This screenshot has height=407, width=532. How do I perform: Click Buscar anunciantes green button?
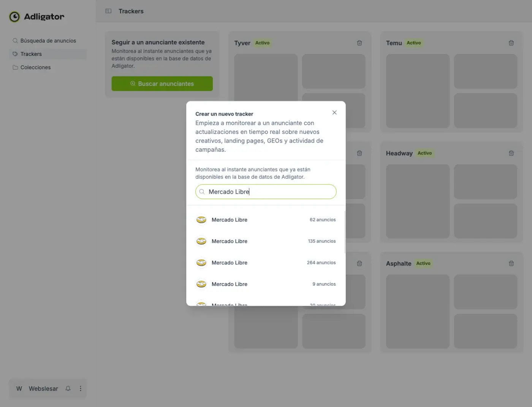click(162, 84)
